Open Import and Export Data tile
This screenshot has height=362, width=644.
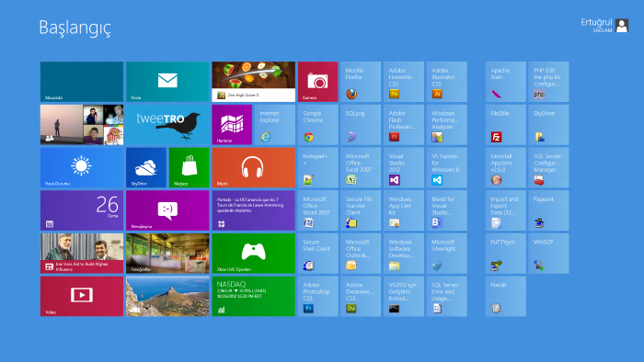(506, 210)
